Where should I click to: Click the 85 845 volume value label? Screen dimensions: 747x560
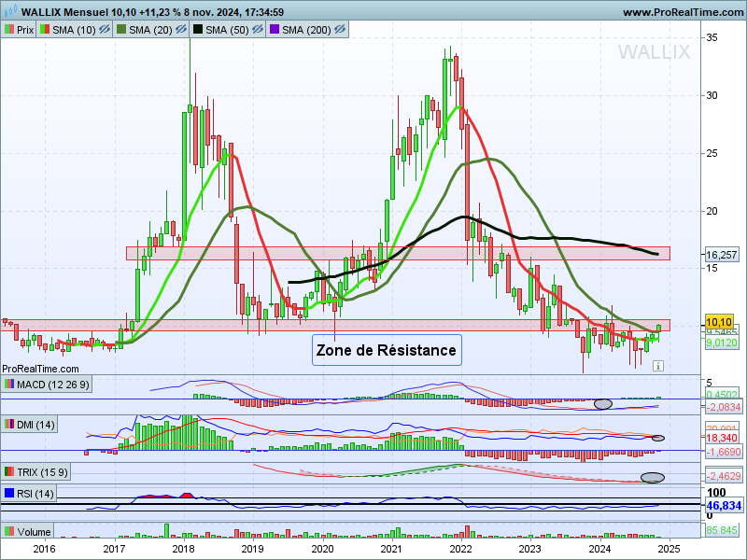(721, 529)
